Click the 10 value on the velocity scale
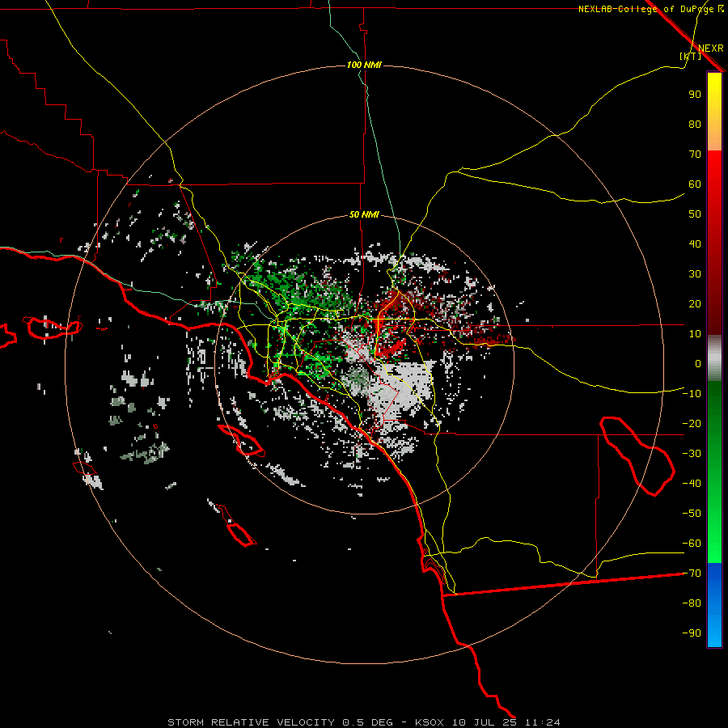Image resolution: width=728 pixels, height=728 pixels. (x=695, y=334)
